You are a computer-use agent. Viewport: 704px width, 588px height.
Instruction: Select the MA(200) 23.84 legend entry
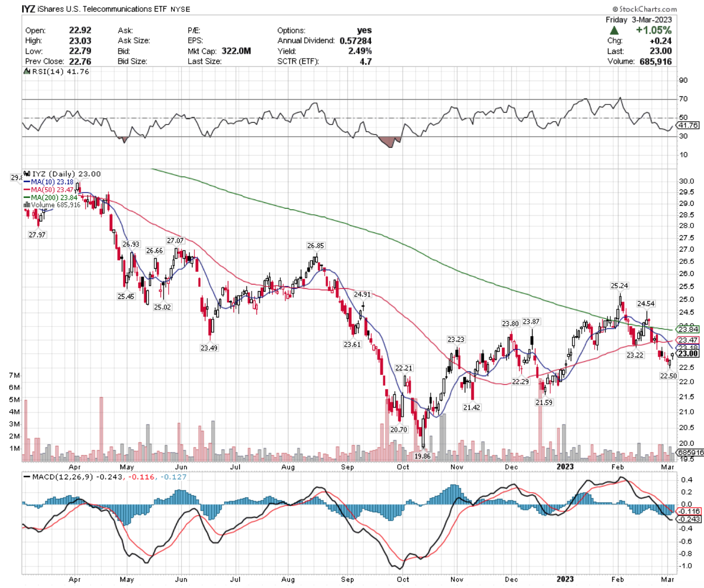pyautogui.click(x=51, y=197)
